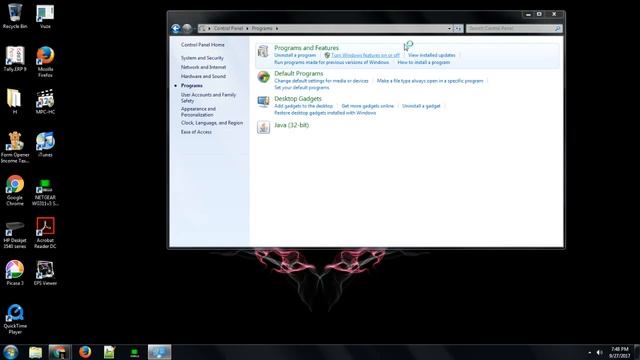This screenshot has height=360, width=640.
Task: Select the Tally.ERP 9 desktop shortcut
Action: pos(15,59)
